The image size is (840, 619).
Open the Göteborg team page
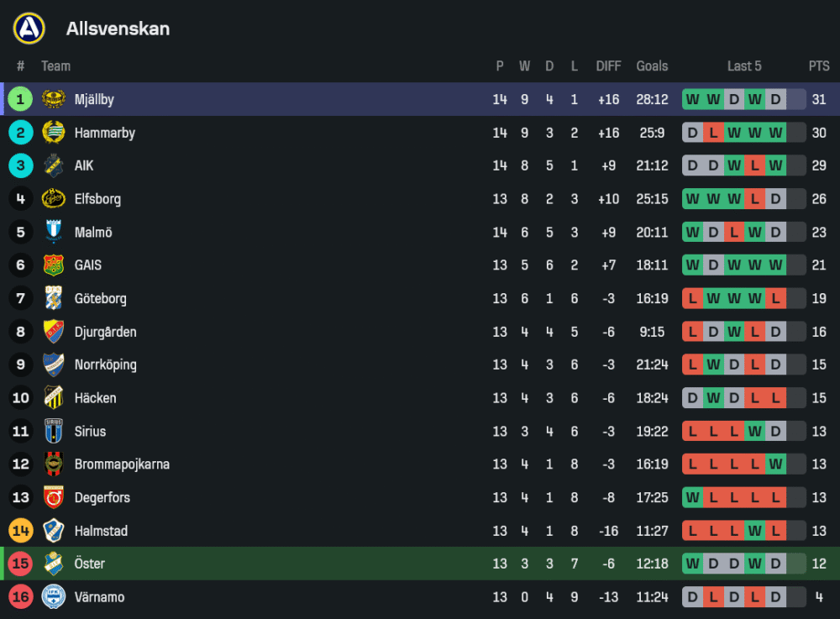coord(100,298)
